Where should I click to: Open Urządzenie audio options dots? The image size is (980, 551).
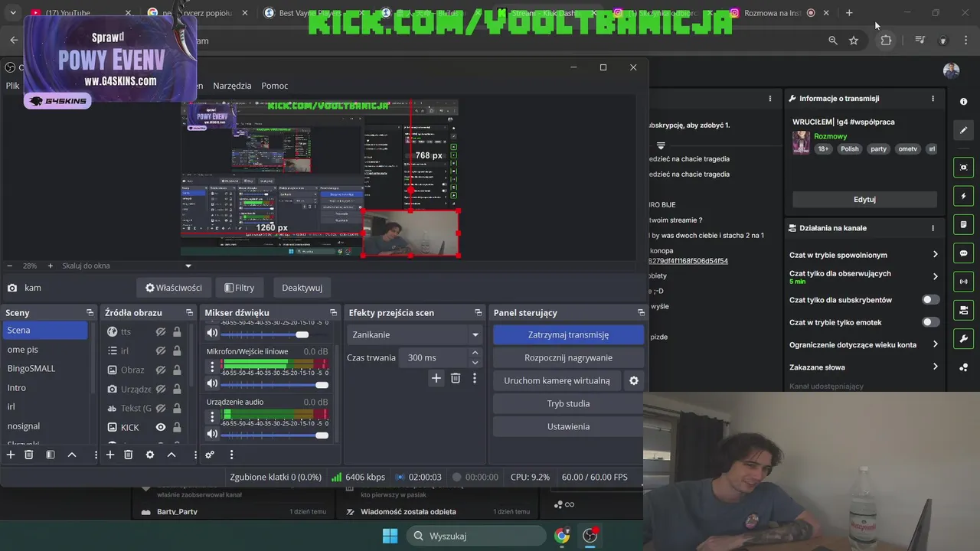tap(213, 417)
